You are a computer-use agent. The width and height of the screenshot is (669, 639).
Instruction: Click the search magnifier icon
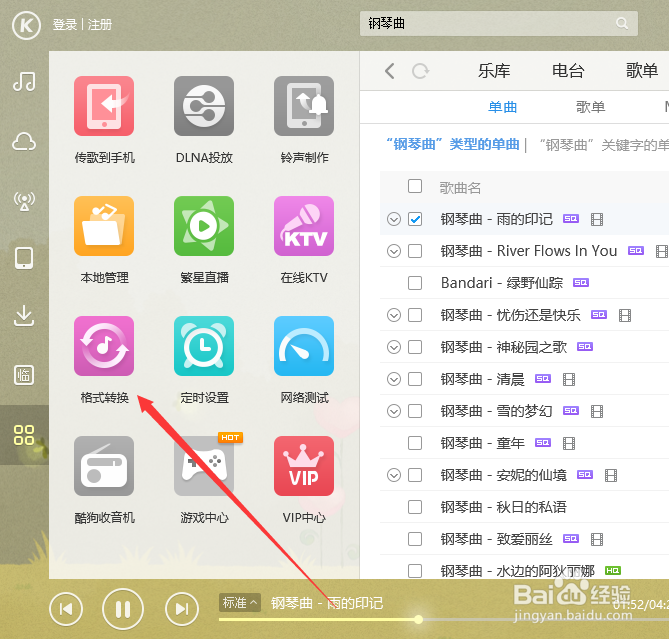coord(622,23)
